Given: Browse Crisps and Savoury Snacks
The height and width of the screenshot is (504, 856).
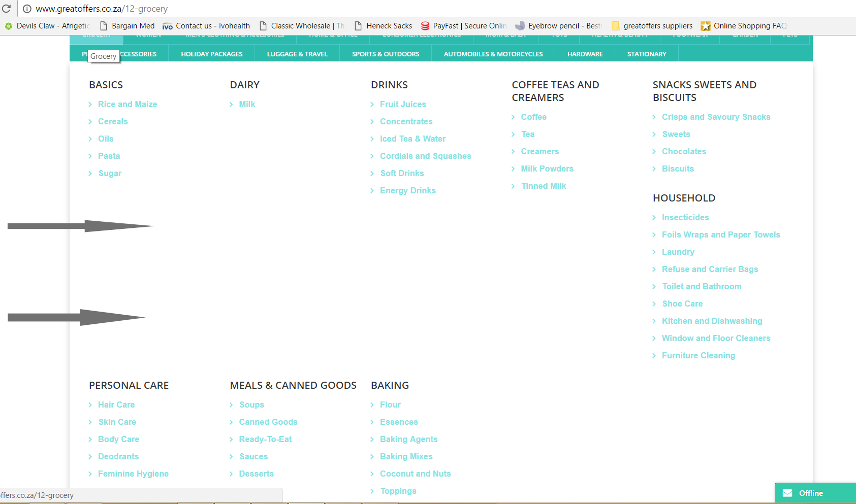Looking at the screenshot, I should [716, 117].
